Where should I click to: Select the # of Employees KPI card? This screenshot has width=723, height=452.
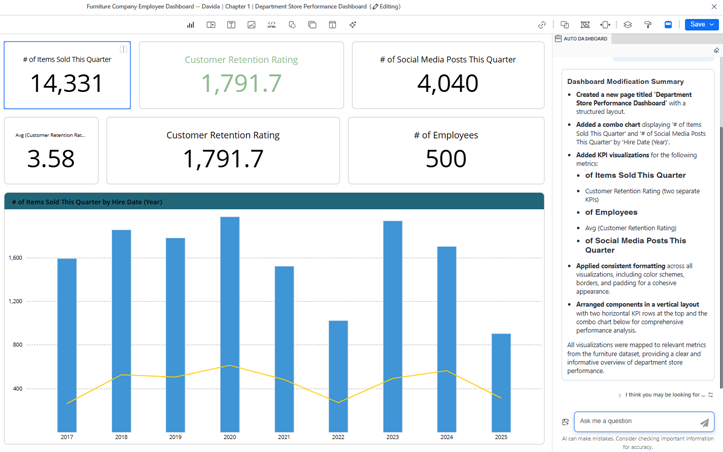pyautogui.click(x=446, y=150)
